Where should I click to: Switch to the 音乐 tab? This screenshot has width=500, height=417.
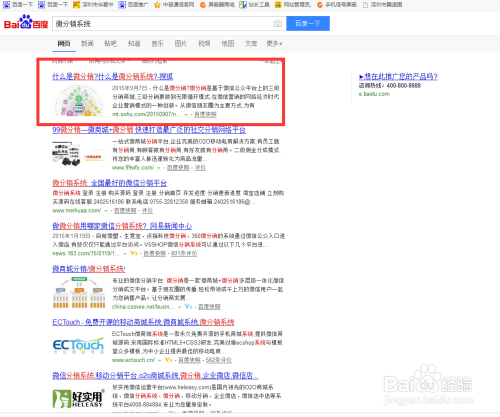point(157,44)
